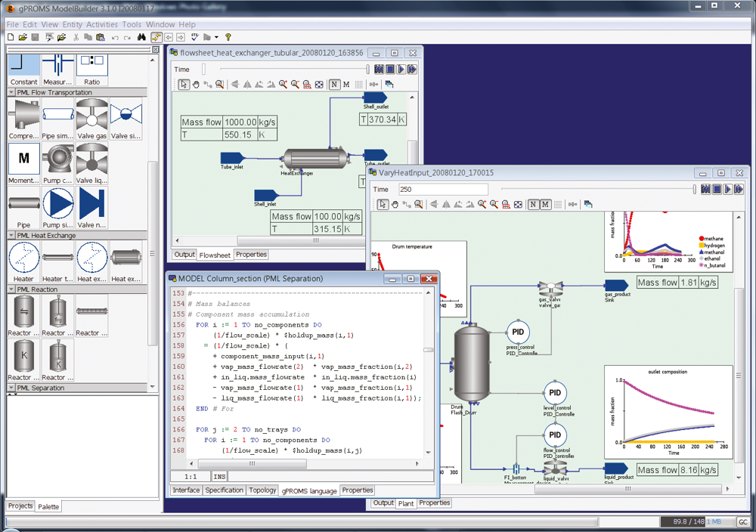Open the Palette tab at bottom left
This screenshot has width=756, height=532.
[48, 506]
